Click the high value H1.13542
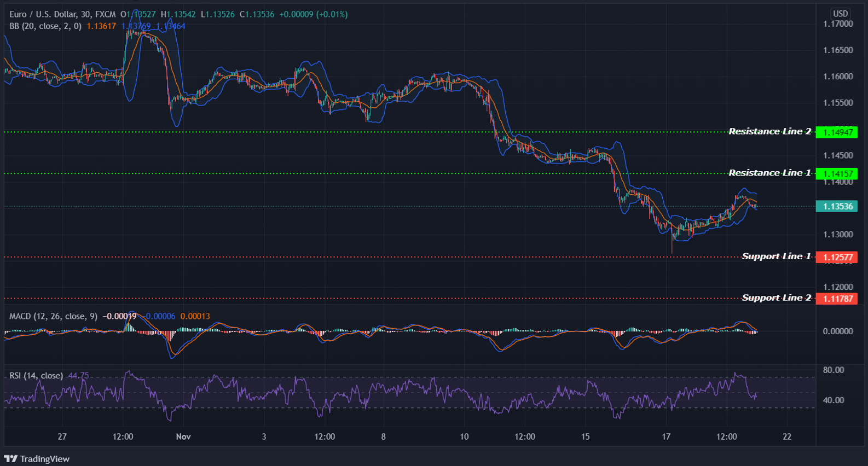The height and width of the screenshot is (466, 868). pos(178,14)
